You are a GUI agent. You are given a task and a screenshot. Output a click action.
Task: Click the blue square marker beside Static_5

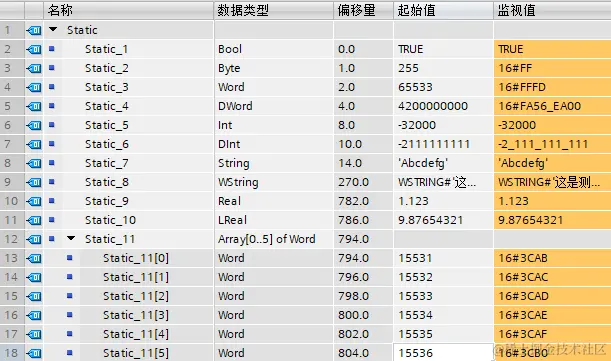coord(51,125)
